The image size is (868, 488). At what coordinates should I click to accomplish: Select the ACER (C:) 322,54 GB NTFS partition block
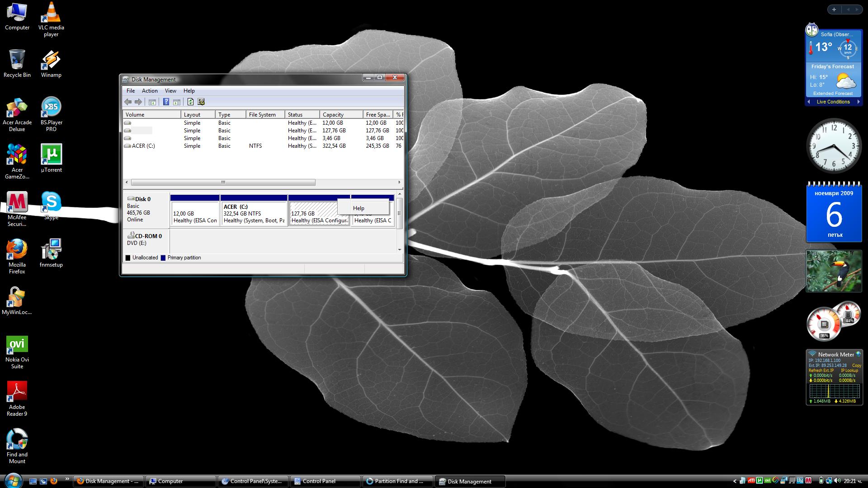(254, 211)
